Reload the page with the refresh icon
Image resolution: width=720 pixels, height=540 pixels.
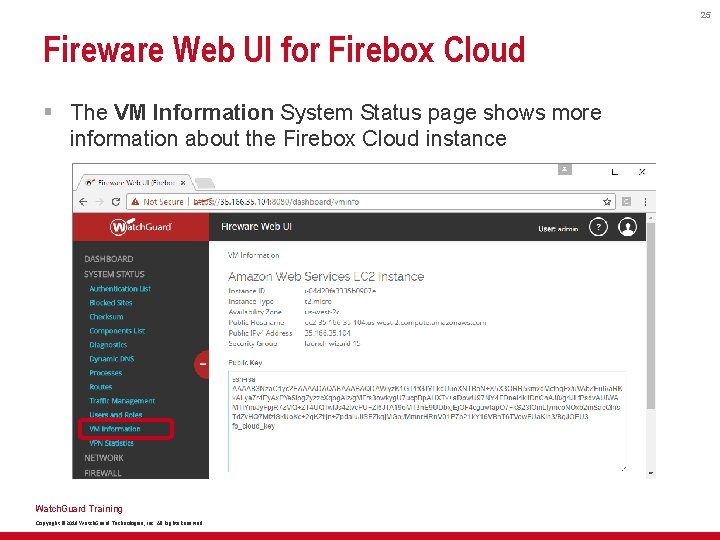(116, 202)
